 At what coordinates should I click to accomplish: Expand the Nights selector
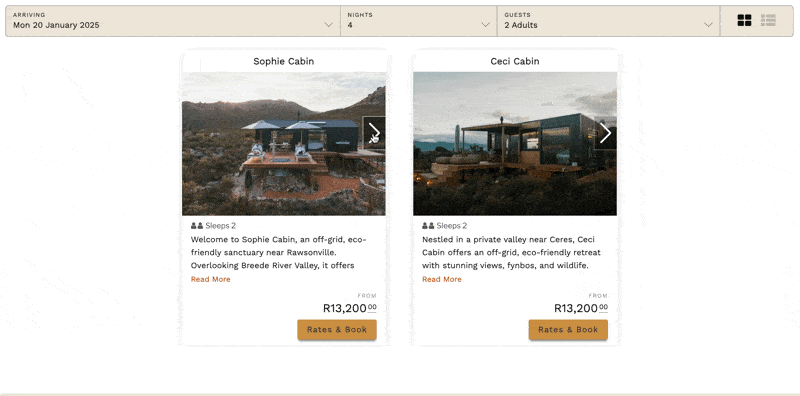click(x=419, y=21)
